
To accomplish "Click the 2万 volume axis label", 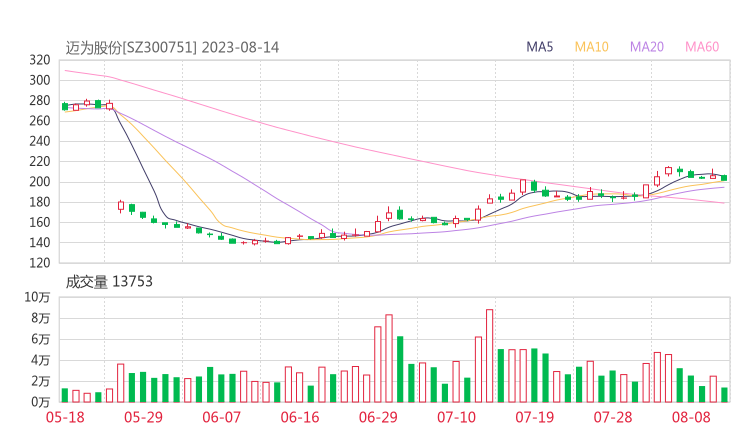I will coord(41,381).
